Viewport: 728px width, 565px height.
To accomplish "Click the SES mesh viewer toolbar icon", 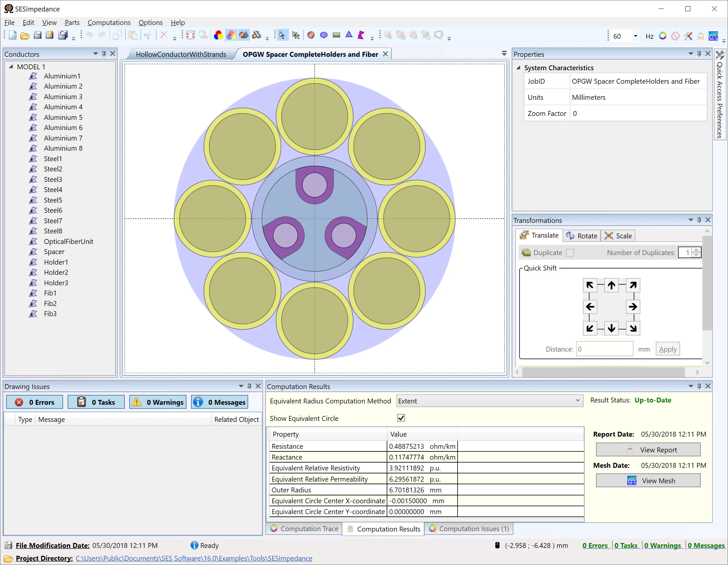I will (714, 36).
